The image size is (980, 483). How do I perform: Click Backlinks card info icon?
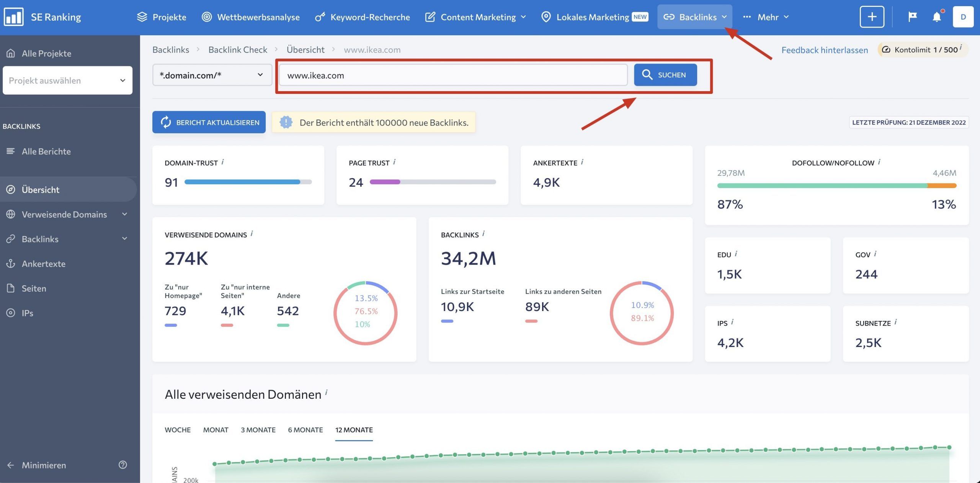(483, 234)
